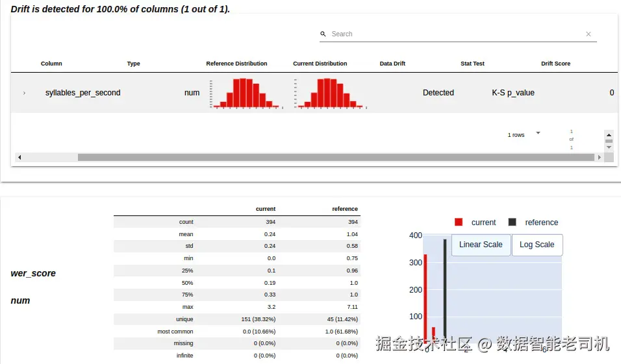The image size is (621, 364).
Task: Click the horizontal scrollbar left arrow
Action: click(19, 158)
